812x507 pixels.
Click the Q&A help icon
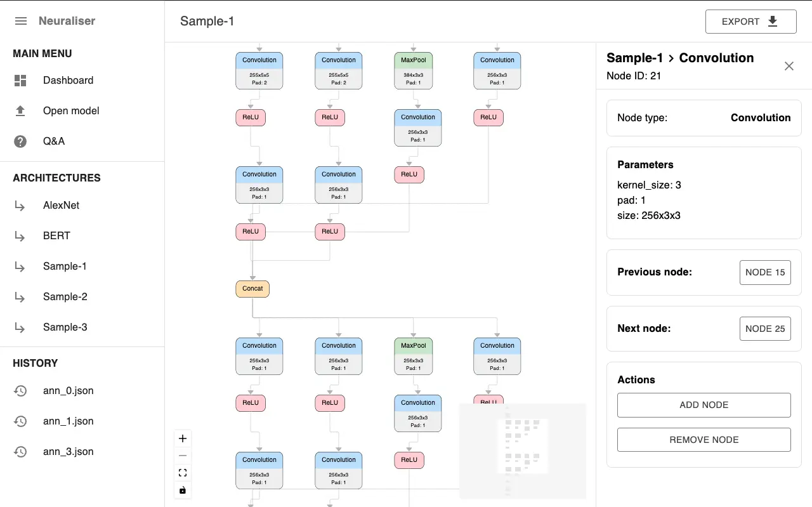click(x=20, y=142)
